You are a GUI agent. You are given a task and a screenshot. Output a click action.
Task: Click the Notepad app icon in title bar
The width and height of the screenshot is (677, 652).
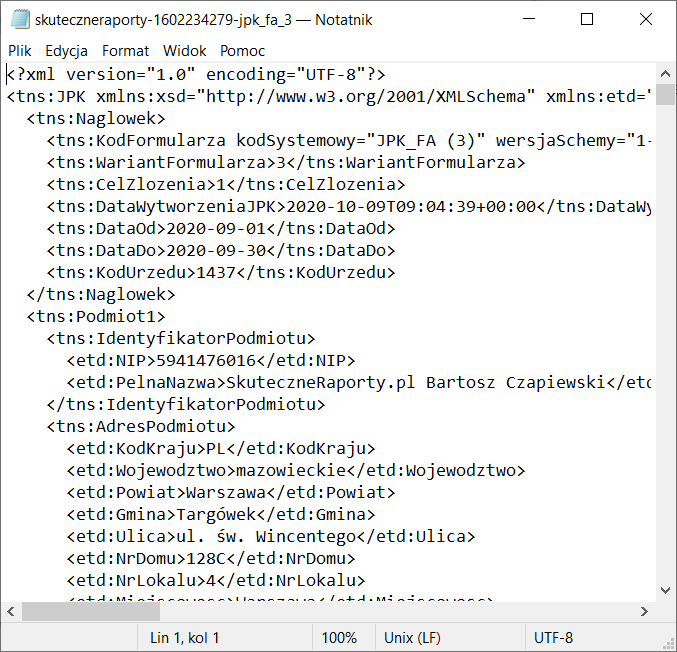19,19
